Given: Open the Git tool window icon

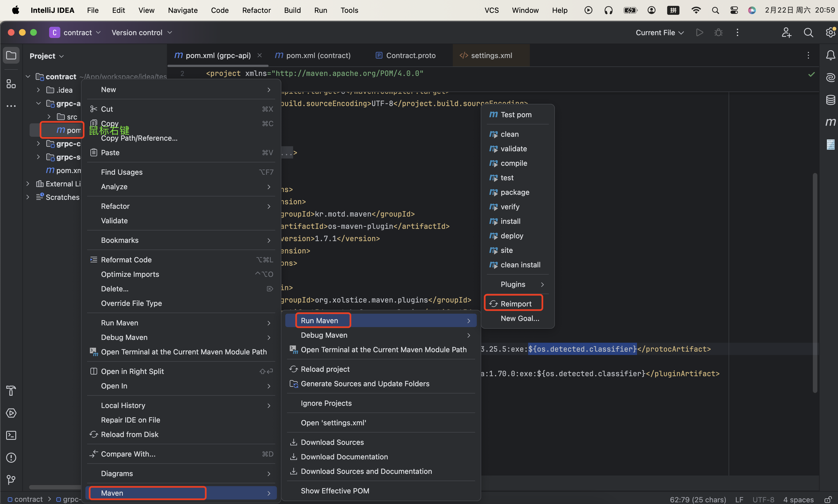Looking at the screenshot, I should [11, 479].
